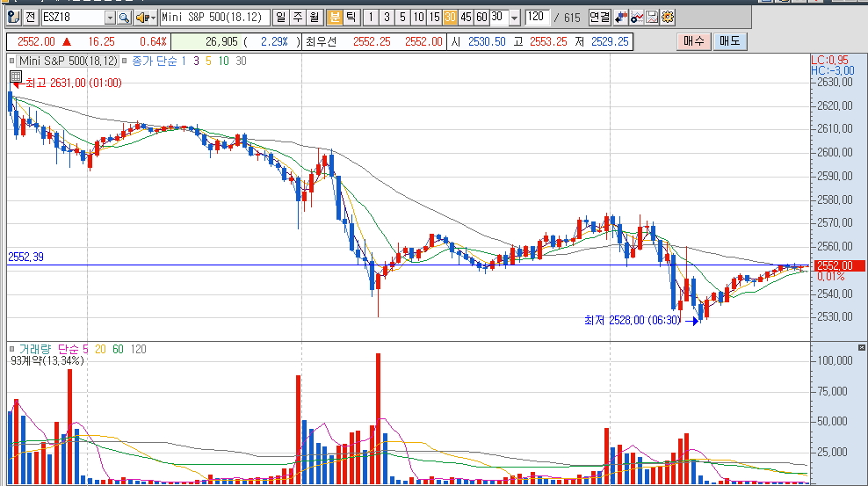Click the red-blue arrows compare icon
The width and height of the screenshot is (868, 486).
click(x=622, y=17)
